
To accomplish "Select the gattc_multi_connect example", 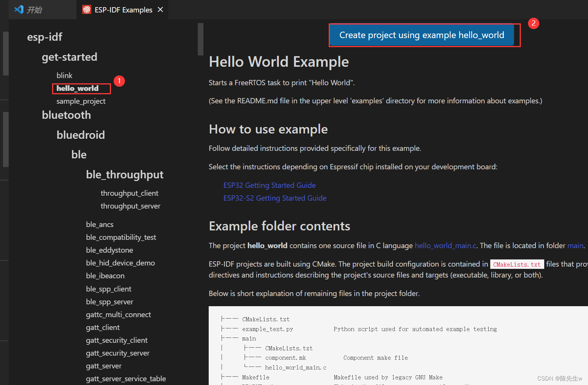I will click(119, 314).
